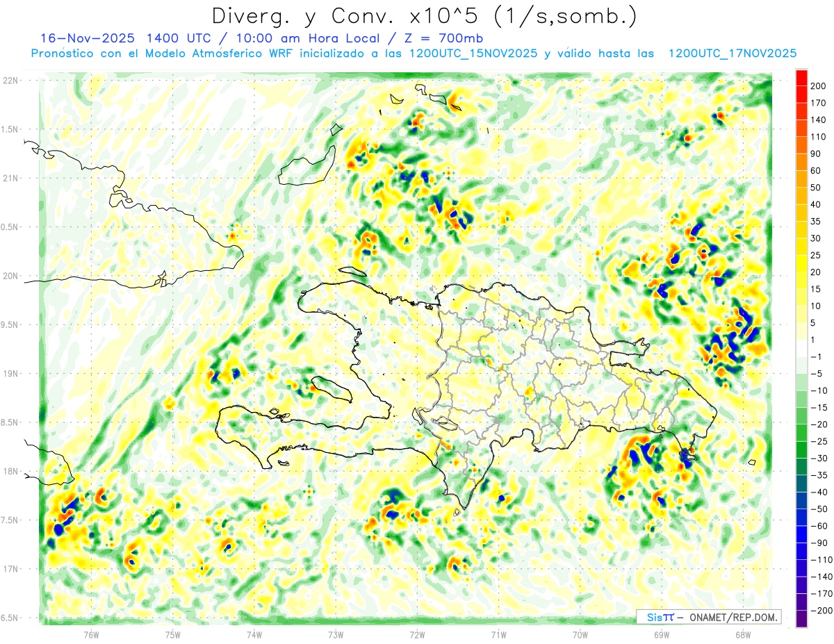Viewport: 834px width, 644px height.
Task: Click the '19N' latitude label
Action: 11,374
